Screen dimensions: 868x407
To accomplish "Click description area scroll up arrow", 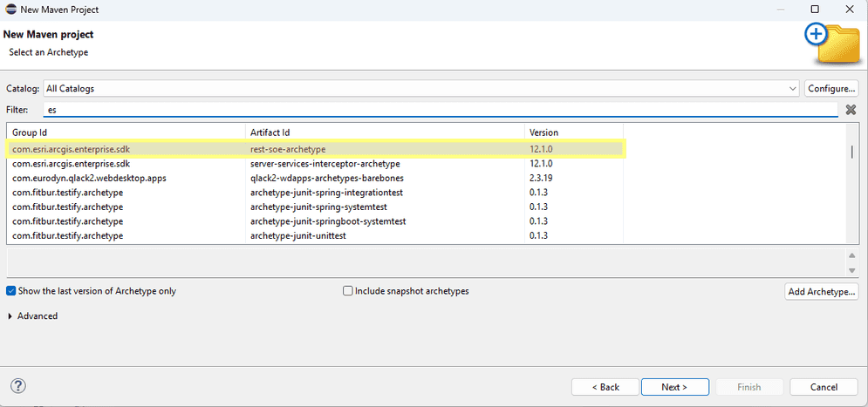I will (x=852, y=255).
